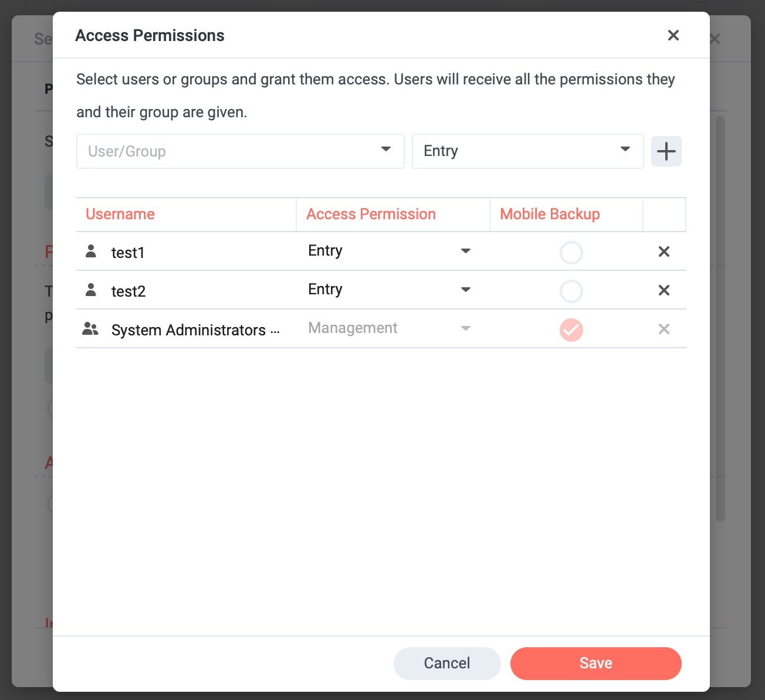Remove test1 with its X icon

coord(664,252)
